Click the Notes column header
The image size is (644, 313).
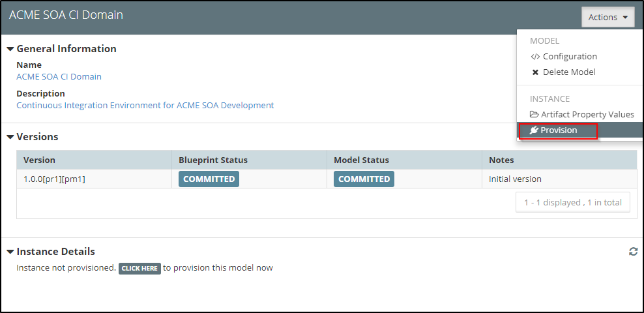pos(501,160)
